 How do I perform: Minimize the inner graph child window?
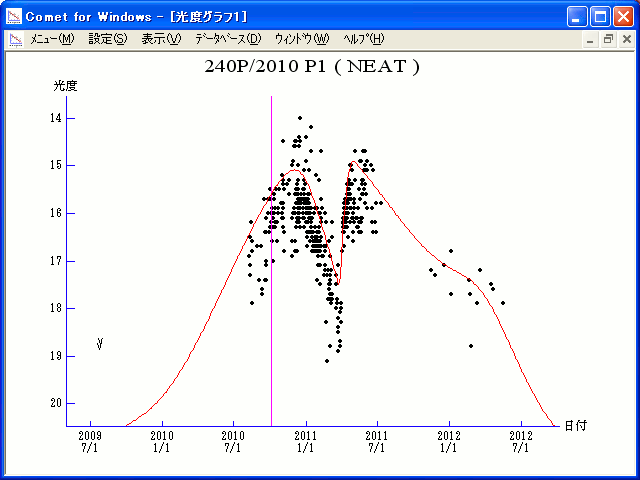(591, 40)
